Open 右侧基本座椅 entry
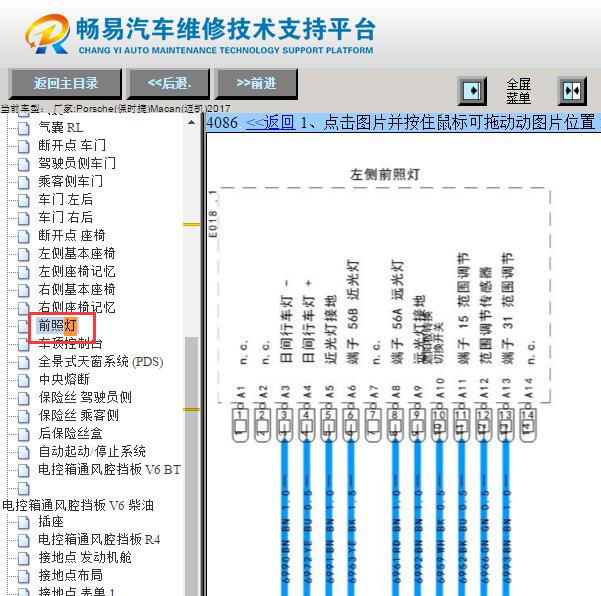The height and width of the screenshot is (596, 601). click(77, 289)
